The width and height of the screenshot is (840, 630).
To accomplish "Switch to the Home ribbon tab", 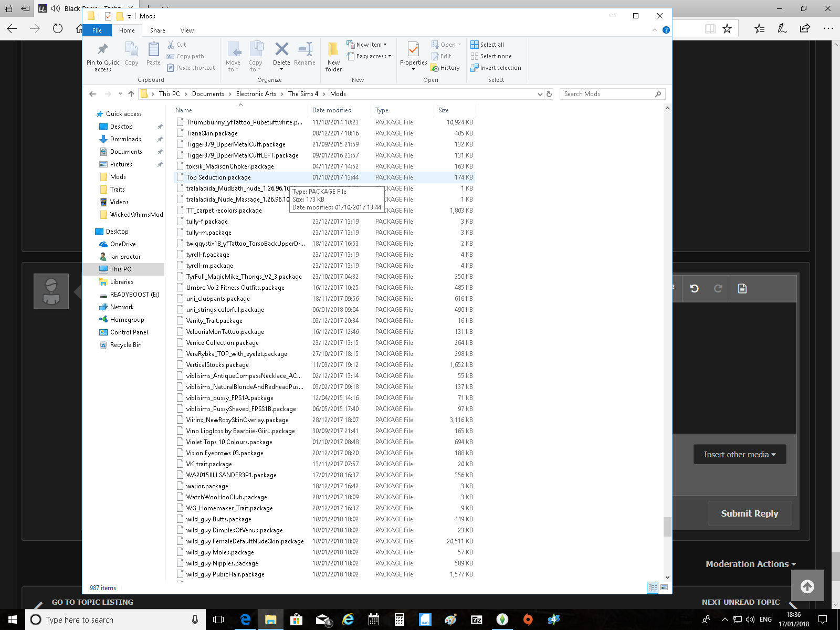I will [x=127, y=30].
